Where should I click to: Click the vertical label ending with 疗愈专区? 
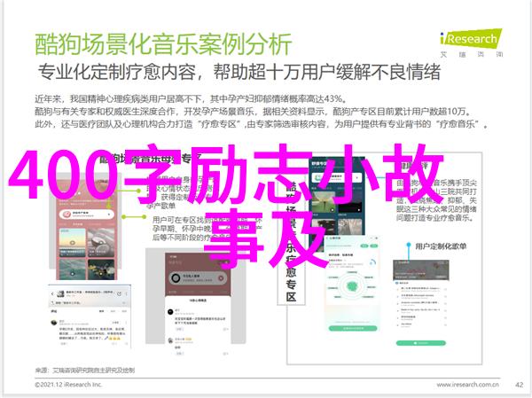click(291, 240)
